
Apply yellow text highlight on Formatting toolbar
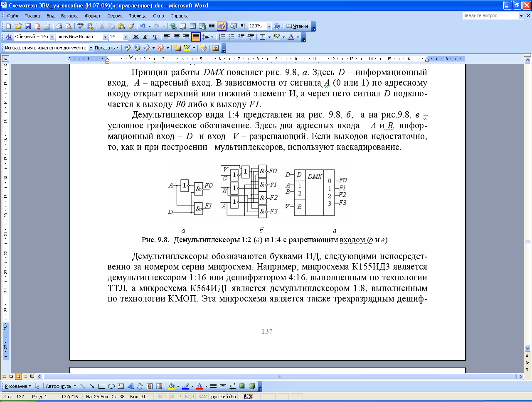pos(277,37)
